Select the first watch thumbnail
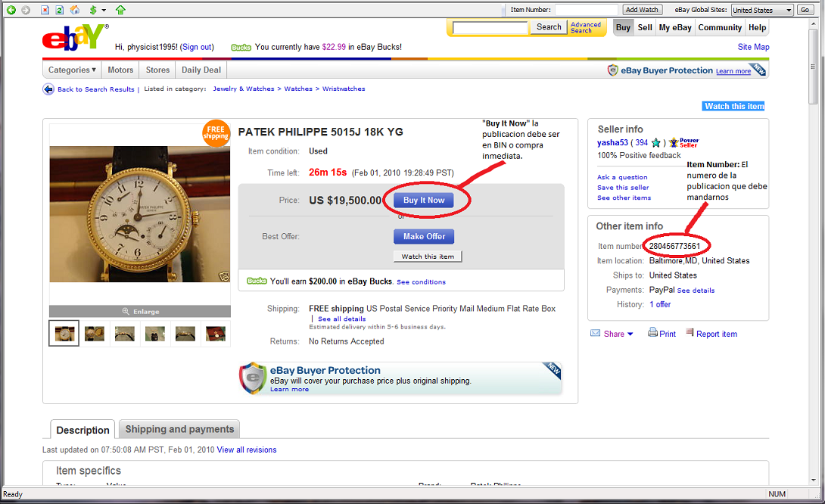The height and width of the screenshot is (504, 825). pos(64,333)
